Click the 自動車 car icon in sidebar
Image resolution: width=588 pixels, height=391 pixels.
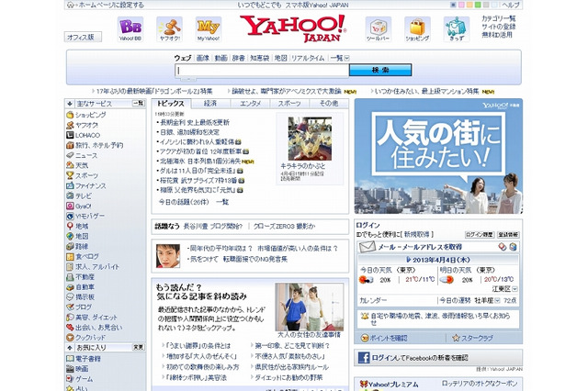(70, 287)
